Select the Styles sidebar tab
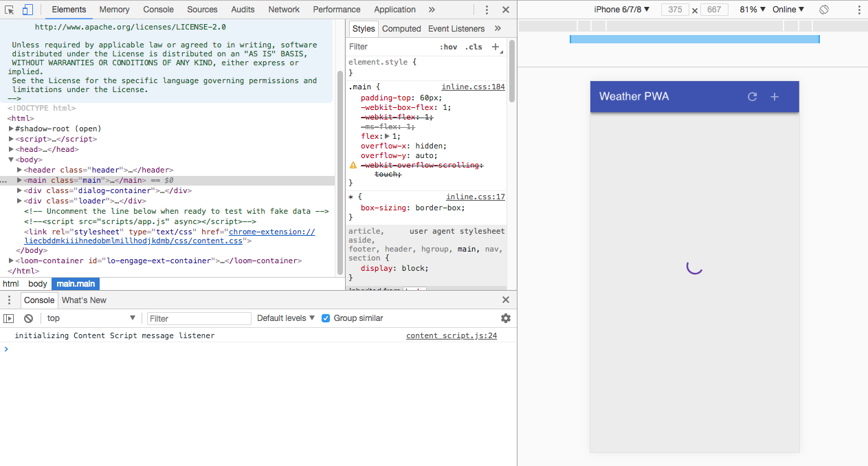The width and height of the screenshot is (868, 466). pyautogui.click(x=364, y=29)
